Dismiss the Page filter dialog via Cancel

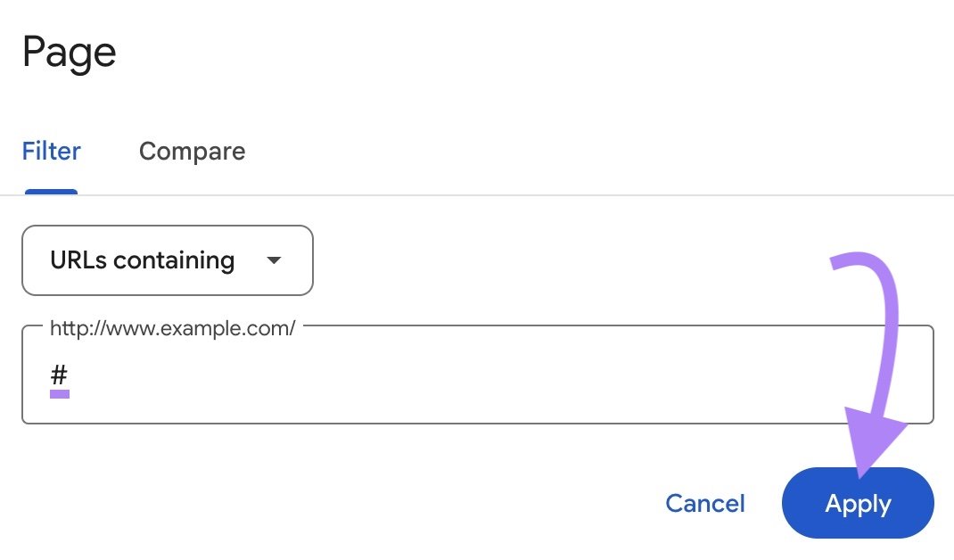704,504
